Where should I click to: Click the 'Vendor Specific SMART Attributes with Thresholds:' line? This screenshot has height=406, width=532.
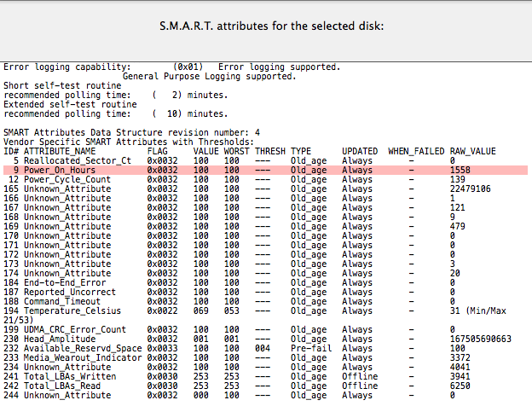pos(129,142)
